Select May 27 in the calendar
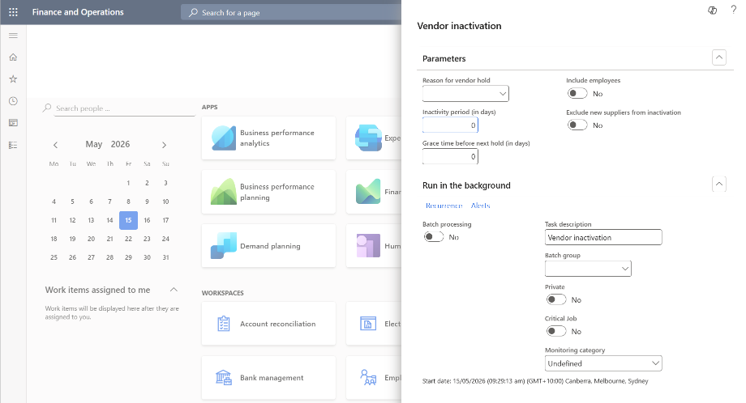 [x=91, y=257]
